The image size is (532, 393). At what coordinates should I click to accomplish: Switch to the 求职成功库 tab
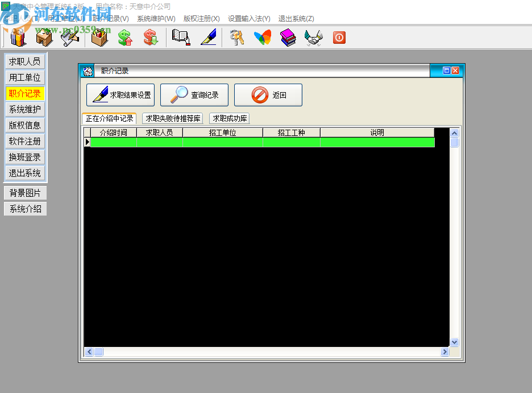[230, 118]
